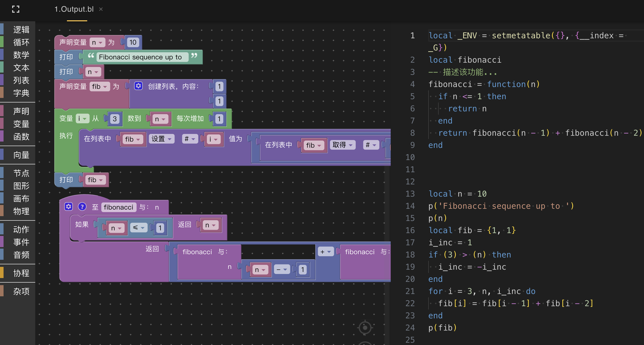The width and height of the screenshot is (644, 345).
Task: Select the 列表 category
Action: coord(21,80)
